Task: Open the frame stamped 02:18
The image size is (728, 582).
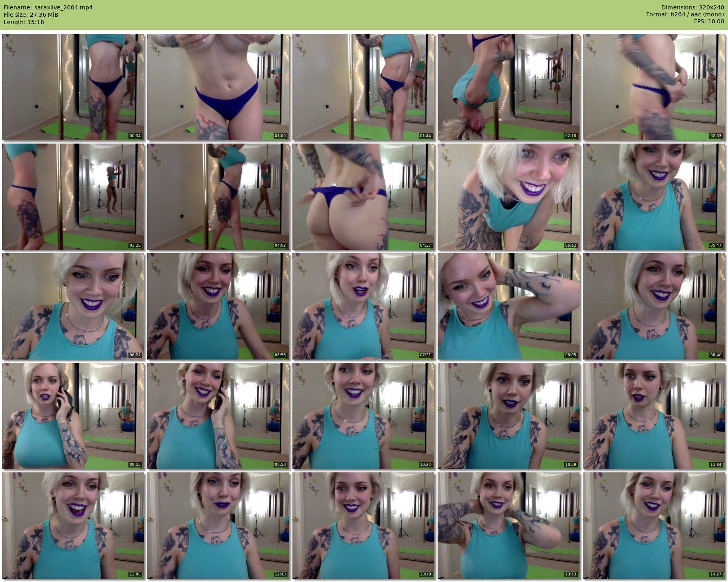Action: (509, 87)
